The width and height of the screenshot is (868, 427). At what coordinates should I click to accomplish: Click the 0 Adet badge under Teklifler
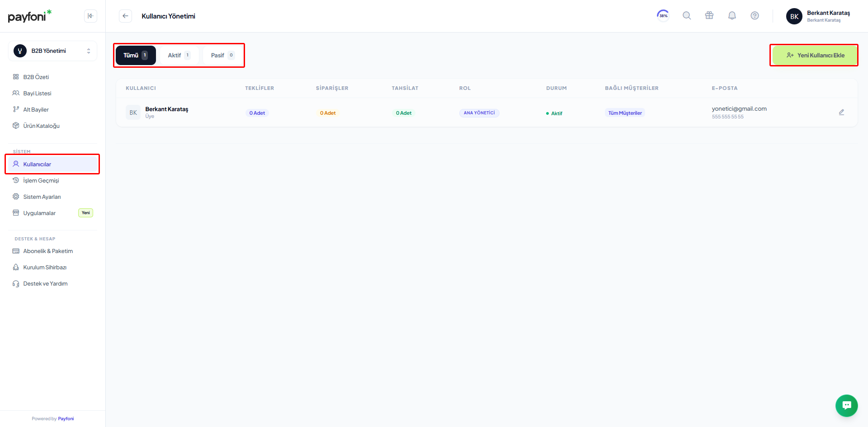(257, 113)
